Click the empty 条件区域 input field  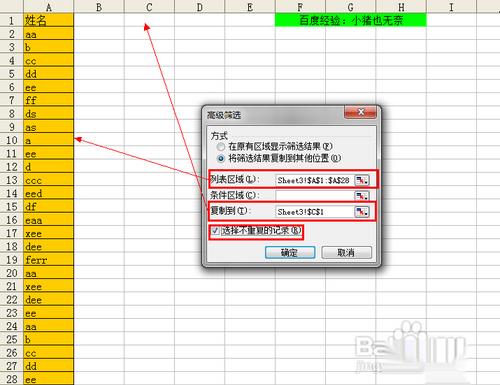point(315,196)
